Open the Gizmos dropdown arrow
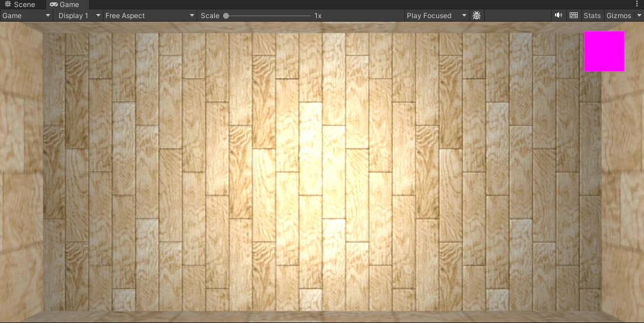Viewport: 644px width, 323px height. (639, 16)
